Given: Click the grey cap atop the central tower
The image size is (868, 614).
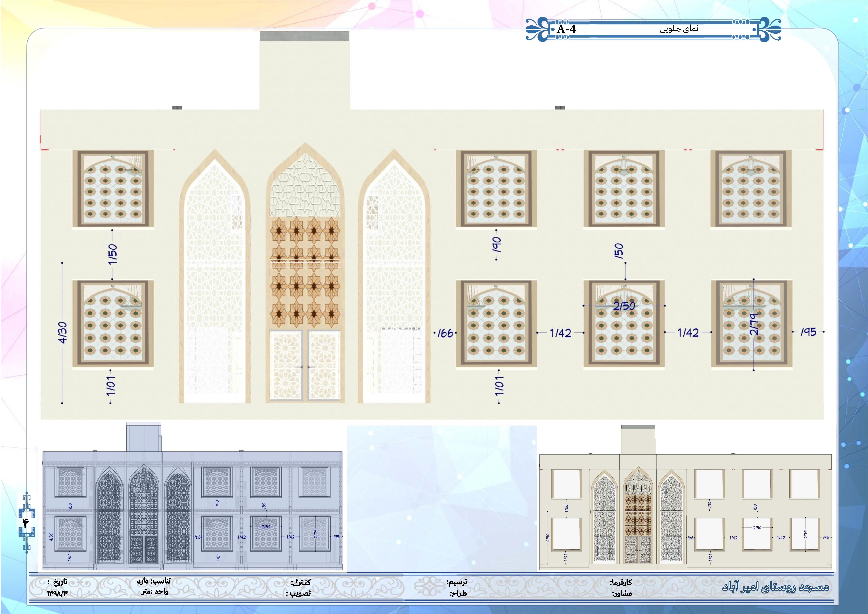Looking at the screenshot, I should pos(305,36).
